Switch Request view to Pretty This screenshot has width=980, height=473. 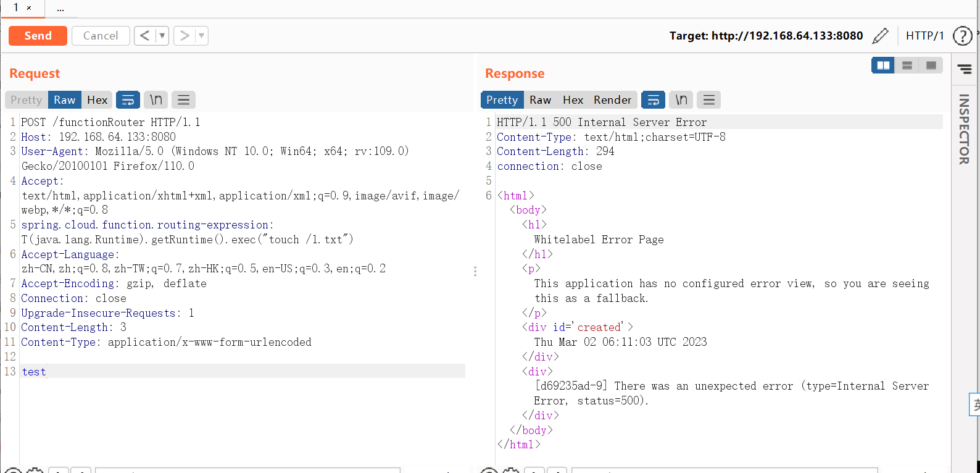[x=26, y=100]
